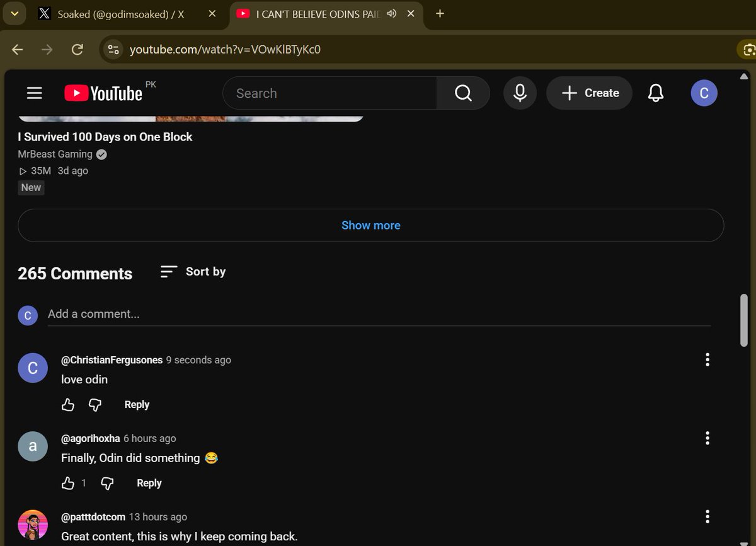Open the YouTube hamburger guide menu
756x546 pixels.
click(x=35, y=93)
